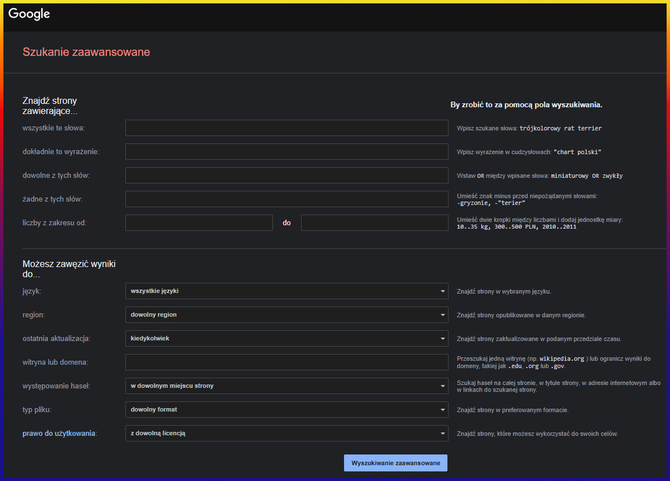
Task: Click the 'Wyszukiwanie zaawansowane' button
Action: pos(396,463)
